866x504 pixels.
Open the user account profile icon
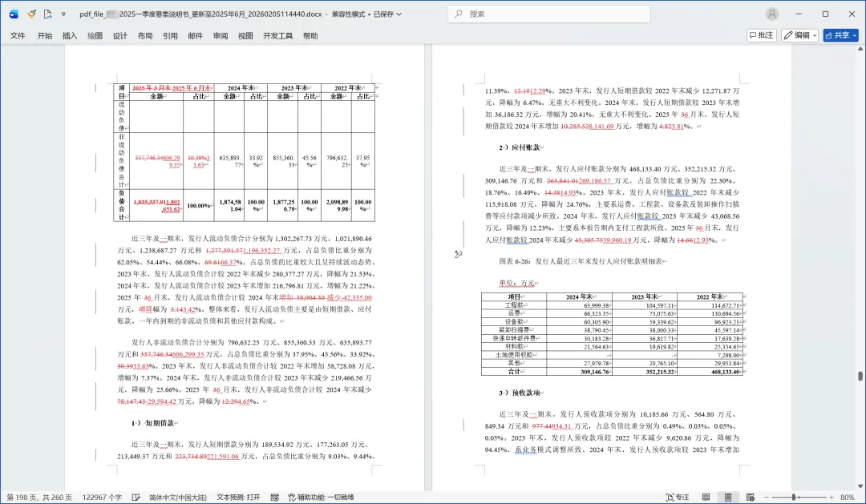(x=772, y=14)
